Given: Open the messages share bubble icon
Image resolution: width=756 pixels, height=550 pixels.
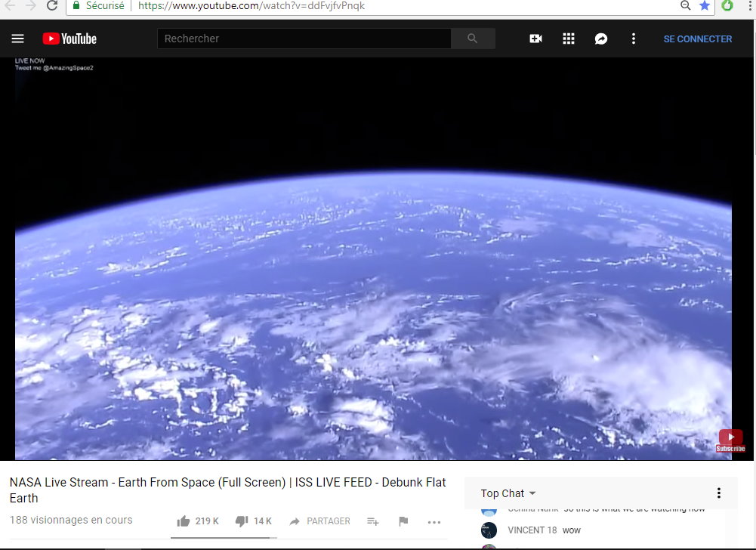Looking at the screenshot, I should click(600, 39).
